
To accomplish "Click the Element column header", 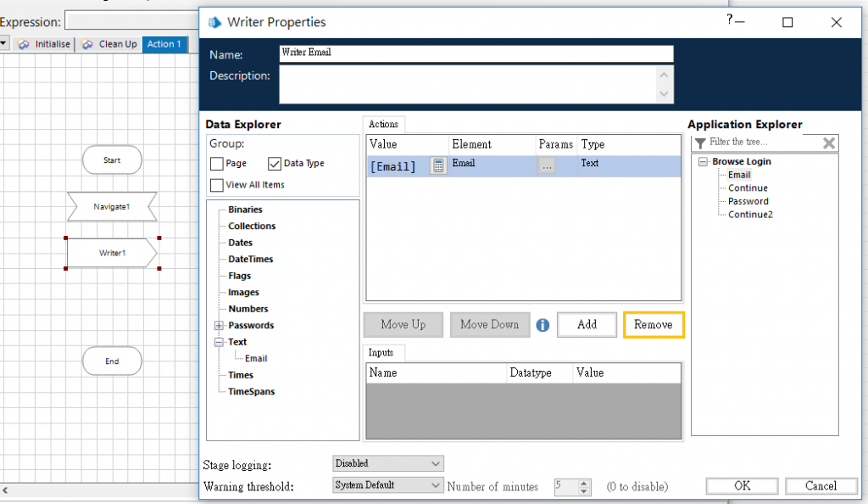I will point(492,144).
